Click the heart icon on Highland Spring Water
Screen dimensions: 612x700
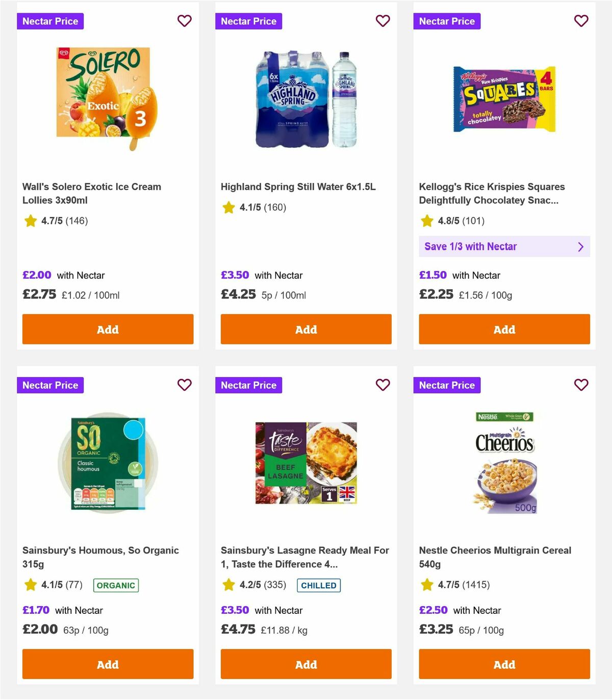pos(383,21)
